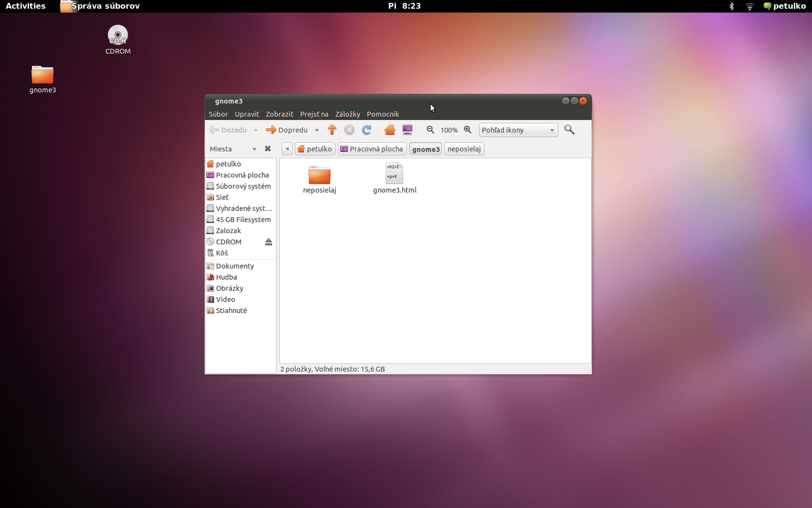Click the zoom in magnifier icon

[x=467, y=130]
